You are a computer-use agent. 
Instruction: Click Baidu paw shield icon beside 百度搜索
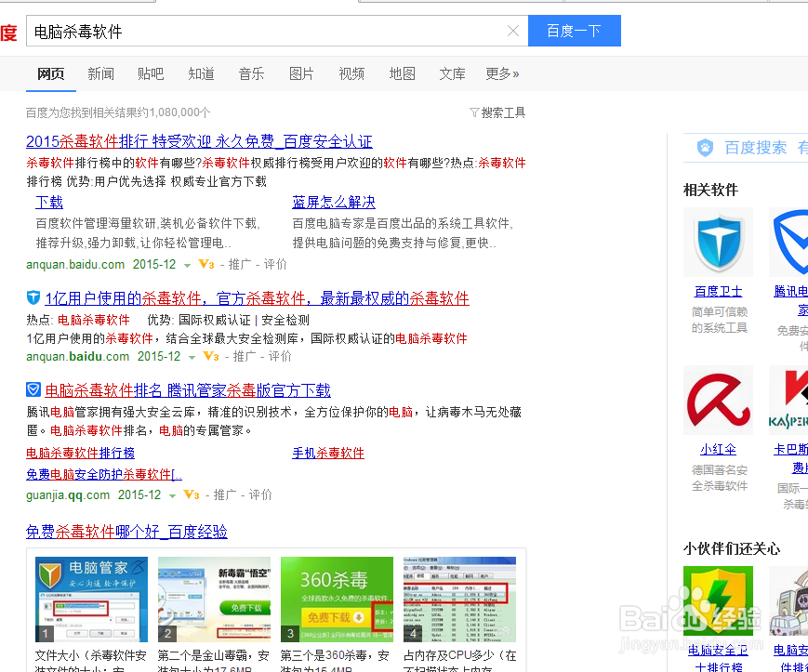[706, 148]
